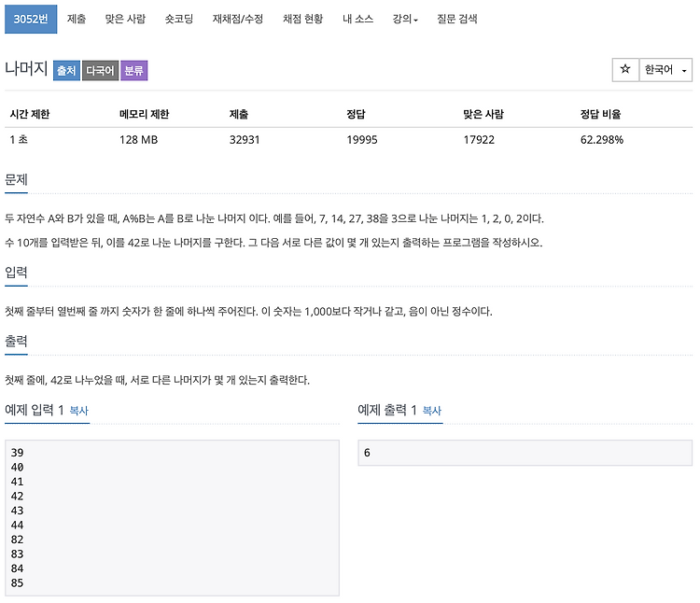Viewport: 700px width, 603px height.
Task: Copy example output via 복사 link
Action: point(432,410)
